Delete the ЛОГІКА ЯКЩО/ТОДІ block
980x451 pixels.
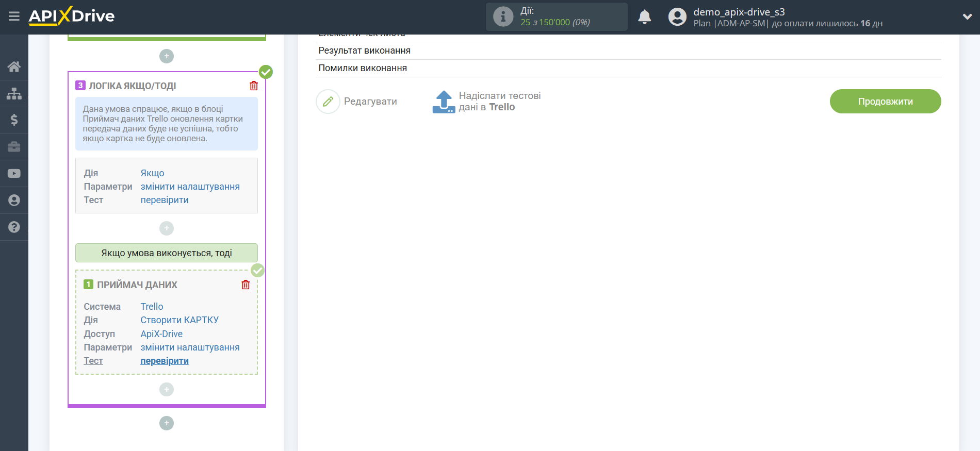pyautogui.click(x=254, y=86)
